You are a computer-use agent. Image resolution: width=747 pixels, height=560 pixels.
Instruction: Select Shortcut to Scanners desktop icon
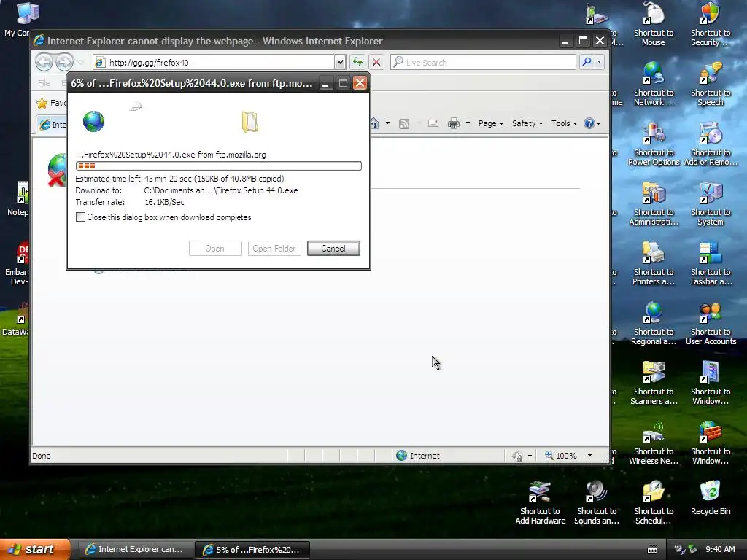click(654, 383)
